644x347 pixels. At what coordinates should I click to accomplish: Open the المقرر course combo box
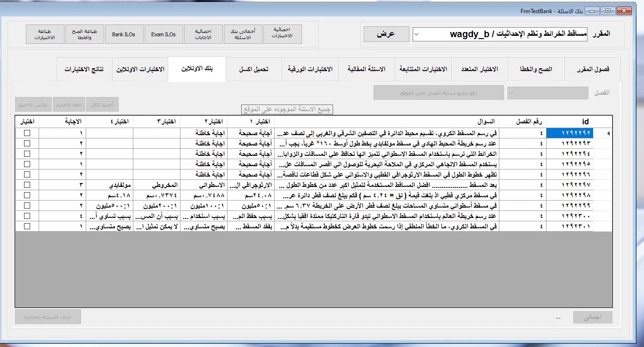(x=500, y=34)
